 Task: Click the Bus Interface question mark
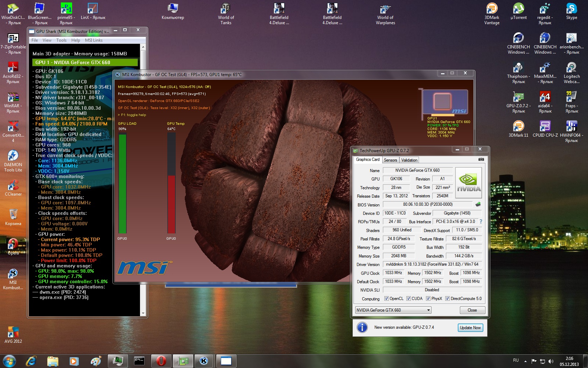coord(481,222)
